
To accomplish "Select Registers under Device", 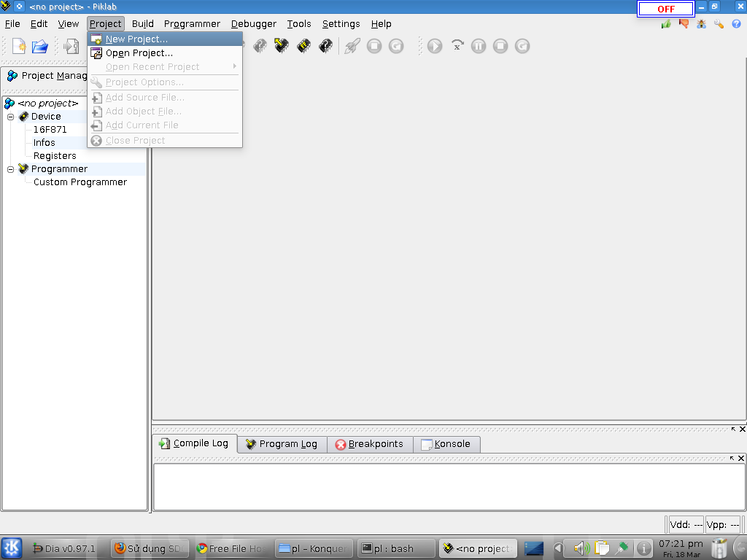I will [x=55, y=156].
